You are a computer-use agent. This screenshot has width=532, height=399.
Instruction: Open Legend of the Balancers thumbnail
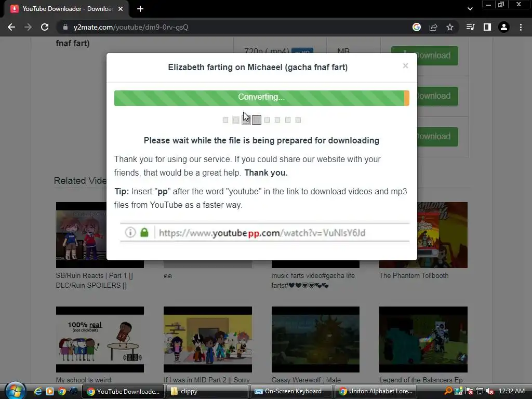(x=423, y=339)
